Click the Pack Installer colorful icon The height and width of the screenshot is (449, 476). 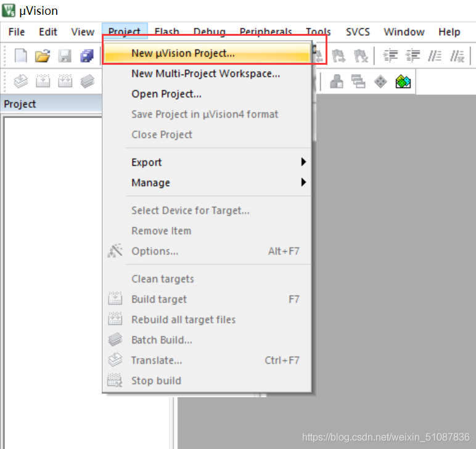coord(403,81)
